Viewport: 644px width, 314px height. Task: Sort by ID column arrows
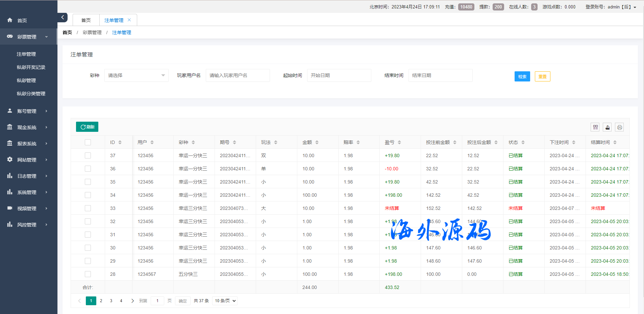coord(120,142)
